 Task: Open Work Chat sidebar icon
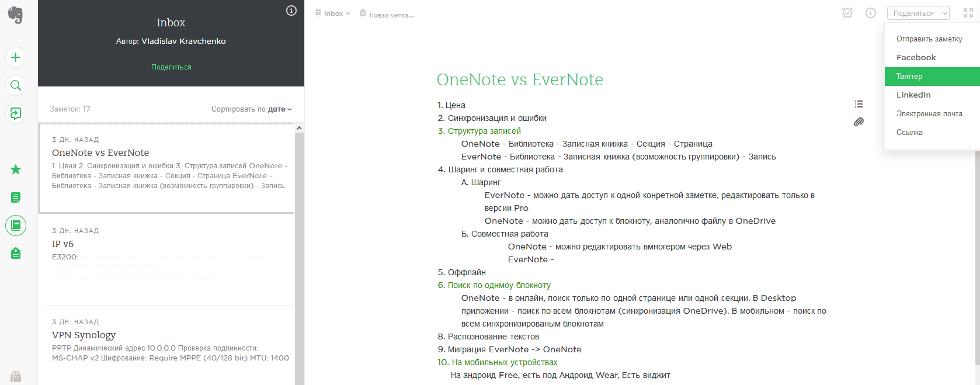pyautogui.click(x=16, y=113)
